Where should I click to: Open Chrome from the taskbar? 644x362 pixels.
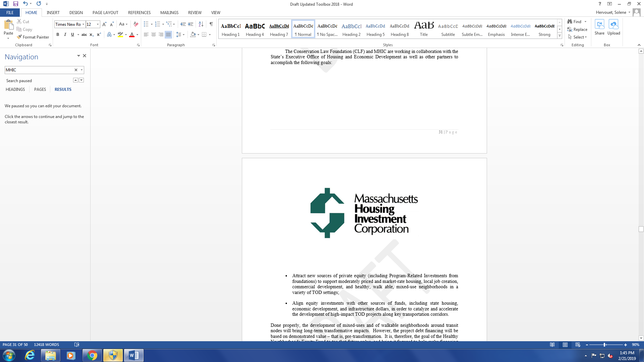(92, 355)
